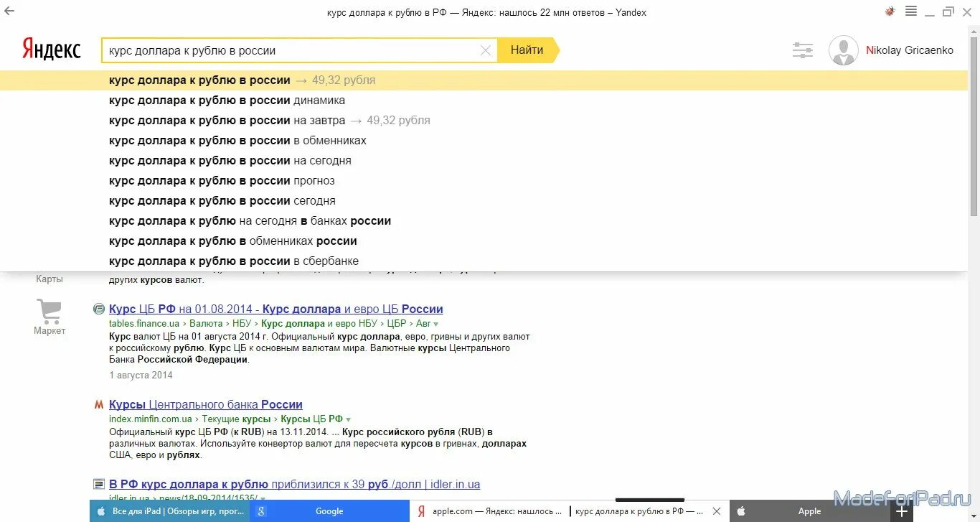The width and height of the screenshot is (980, 522).
Task: Open the browser hamburger menu
Action: tap(911, 11)
